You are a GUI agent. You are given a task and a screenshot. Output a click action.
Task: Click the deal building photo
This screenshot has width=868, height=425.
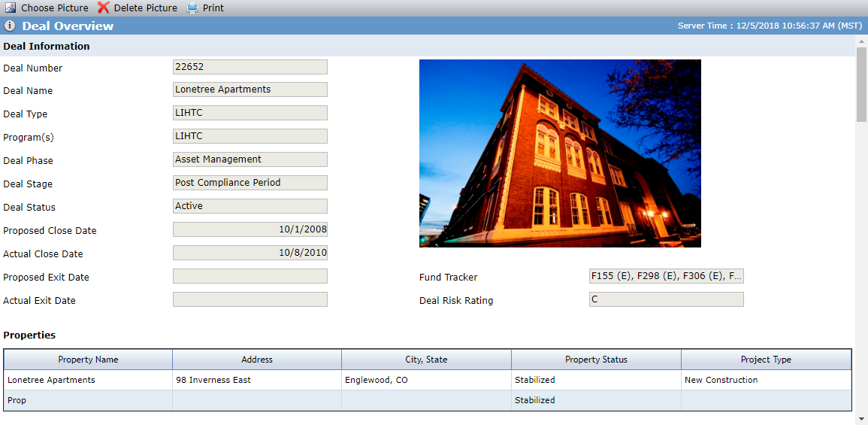[x=560, y=153]
